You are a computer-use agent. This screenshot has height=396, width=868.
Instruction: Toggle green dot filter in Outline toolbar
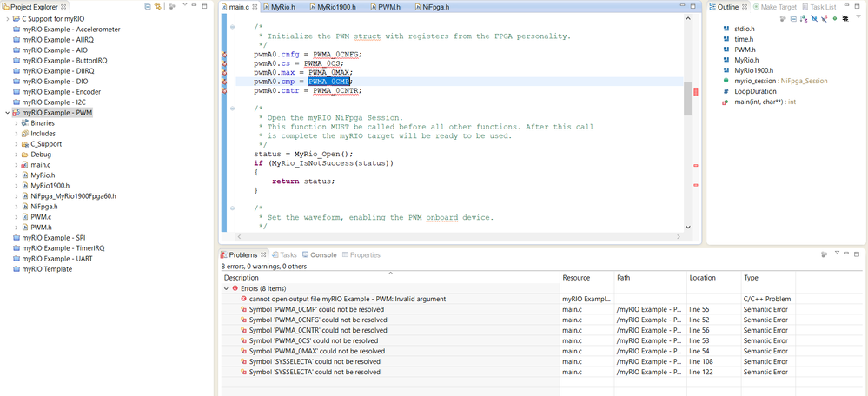point(835,18)
